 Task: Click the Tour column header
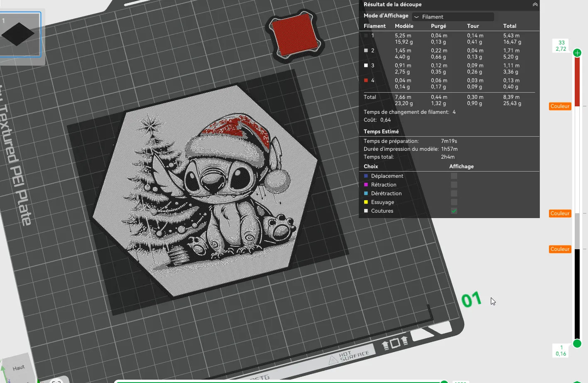(x=473, y=26)
